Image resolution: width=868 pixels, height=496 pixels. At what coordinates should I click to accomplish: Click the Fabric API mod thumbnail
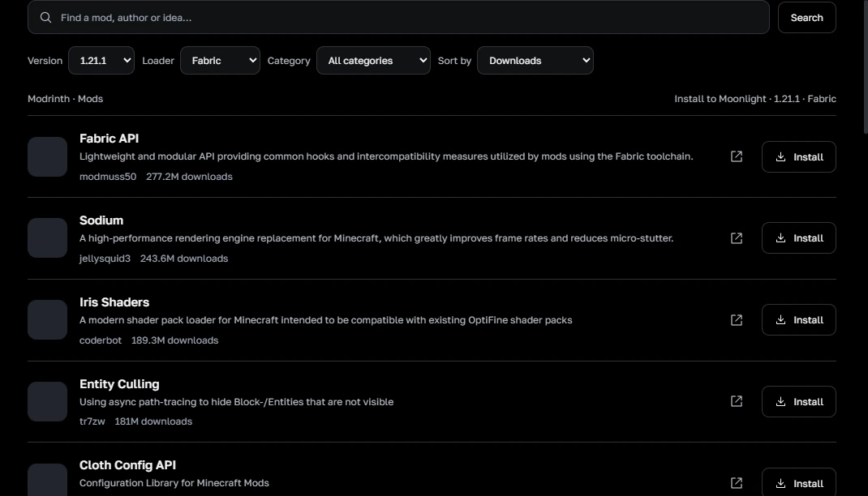tap(48, 157)
